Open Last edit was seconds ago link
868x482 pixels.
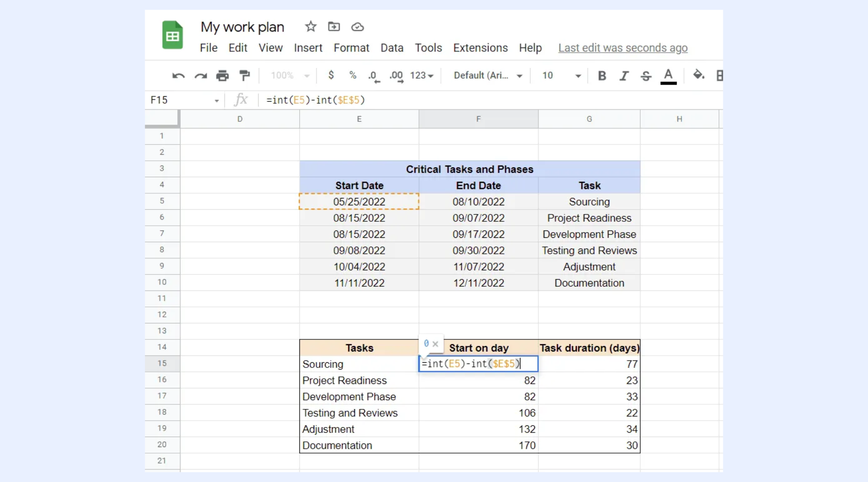(x=623, y=48)
